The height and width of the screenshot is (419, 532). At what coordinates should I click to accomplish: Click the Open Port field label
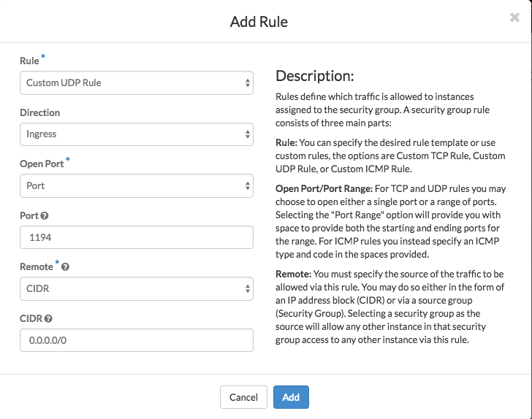(42, 164)
